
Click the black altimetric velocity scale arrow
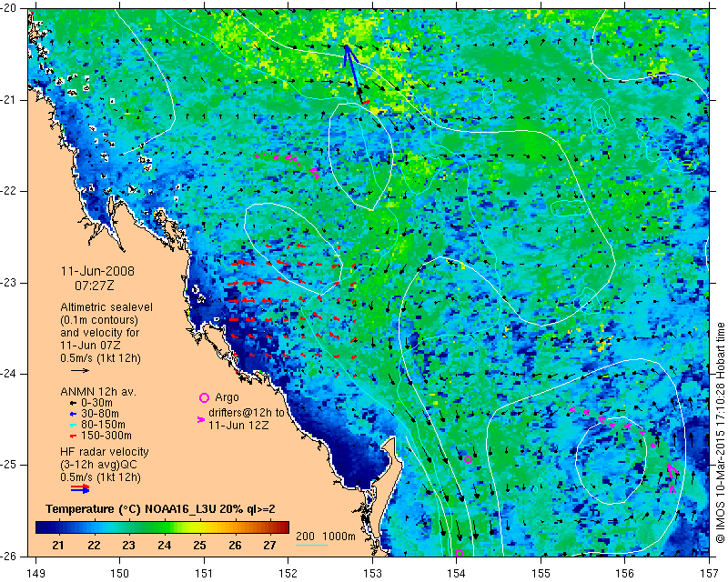[80, 370]
